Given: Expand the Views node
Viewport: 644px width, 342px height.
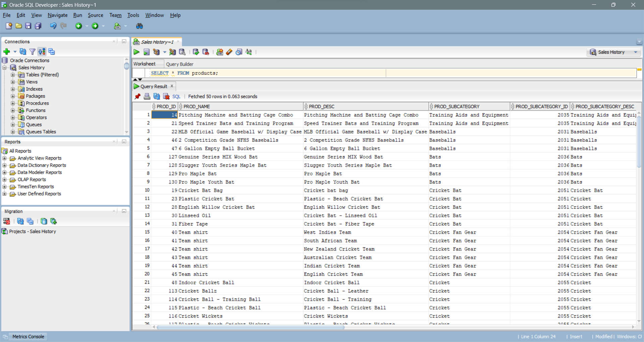Looking at the screenshot, I should point(13,82).
